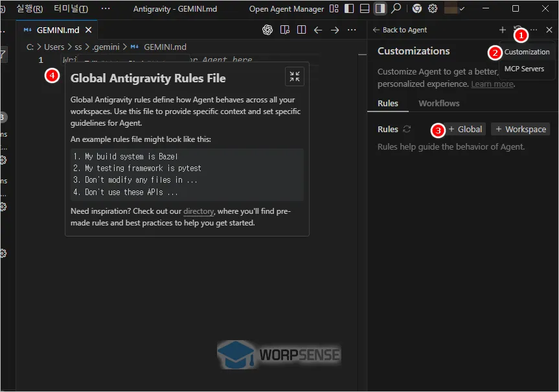Image resolution: width=559 pixels, height=392 pixels.
Task: Open the 실행(R) menu
Action: click(x=30, y=8)
